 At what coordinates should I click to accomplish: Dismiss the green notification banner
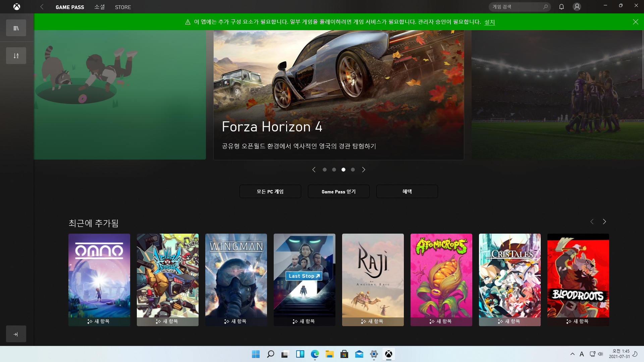point(636,22)
